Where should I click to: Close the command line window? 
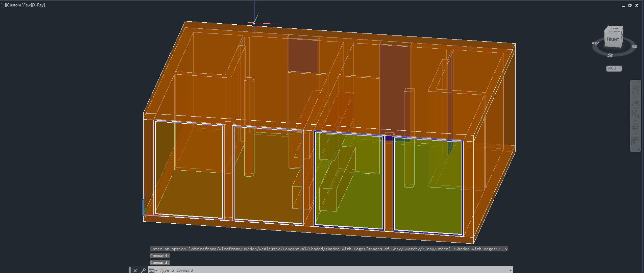pos(135,270)
